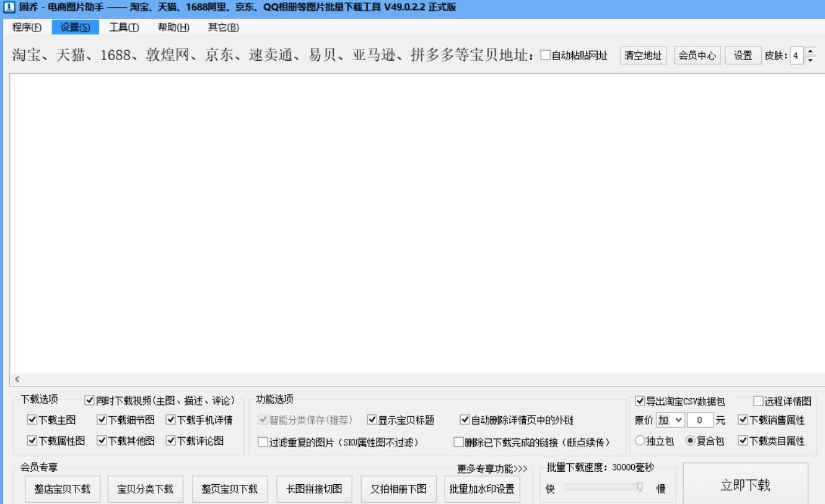825x504 pixels.
Task: Decrease the 皮肤 skin number
Action: (810, 59)
